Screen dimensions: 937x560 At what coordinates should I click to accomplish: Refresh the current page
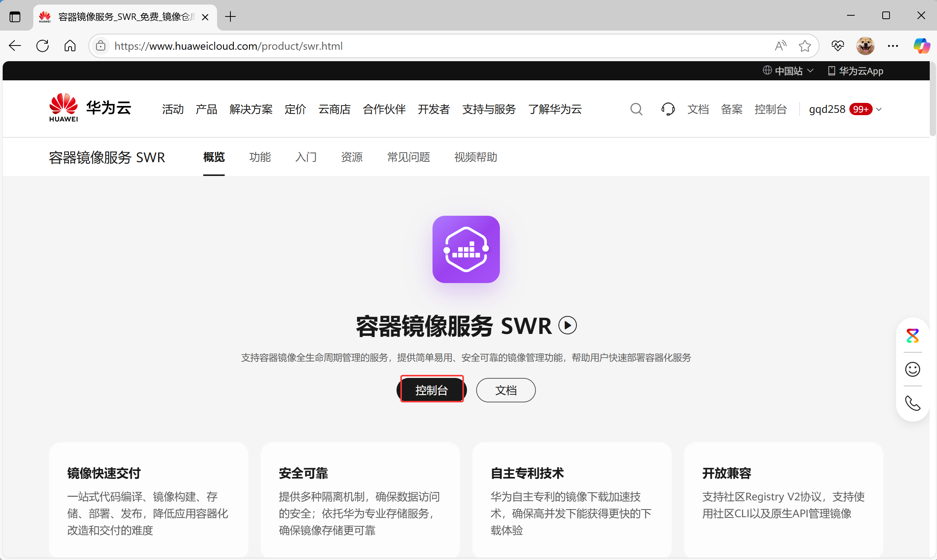pos(42,46)
